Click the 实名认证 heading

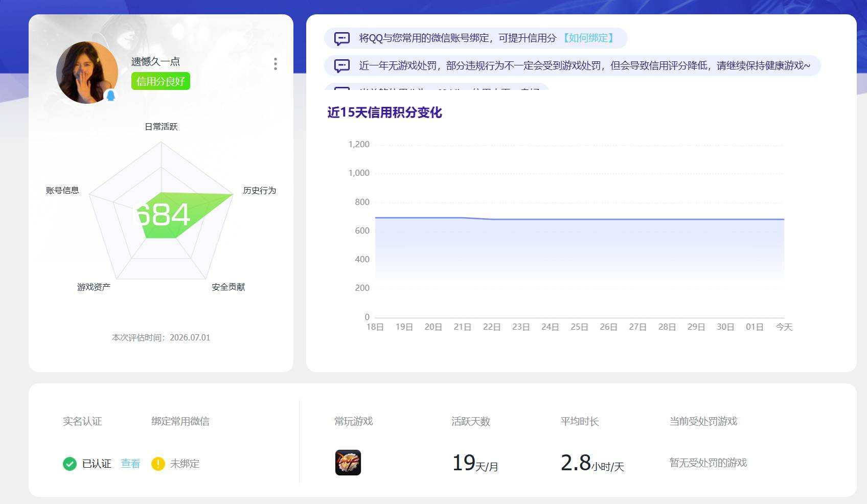coord(82,421)
